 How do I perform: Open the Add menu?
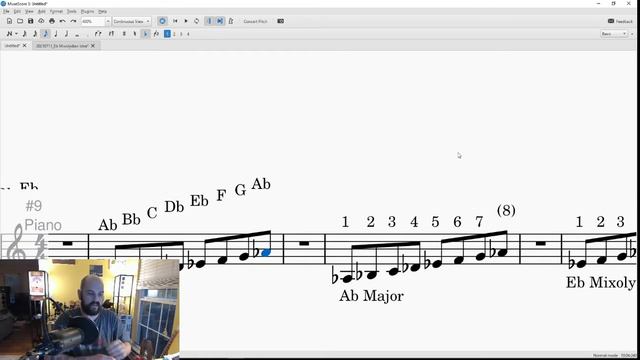point(42,11)
